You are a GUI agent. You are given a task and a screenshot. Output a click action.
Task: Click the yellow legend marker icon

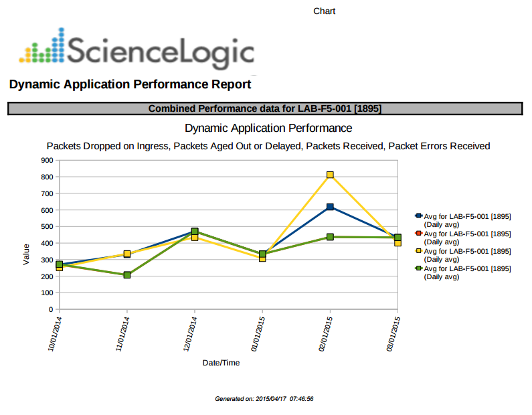pyautogui.click(x=419, y=251)
